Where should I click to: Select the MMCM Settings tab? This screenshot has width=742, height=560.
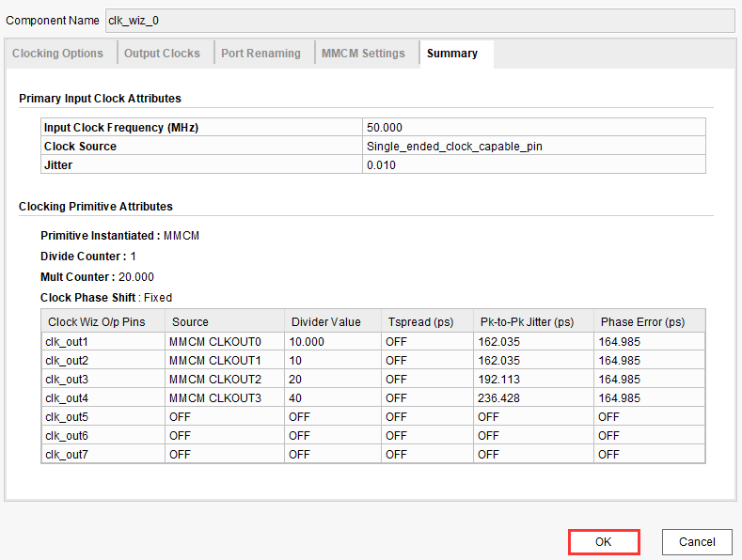coord(363,54)
